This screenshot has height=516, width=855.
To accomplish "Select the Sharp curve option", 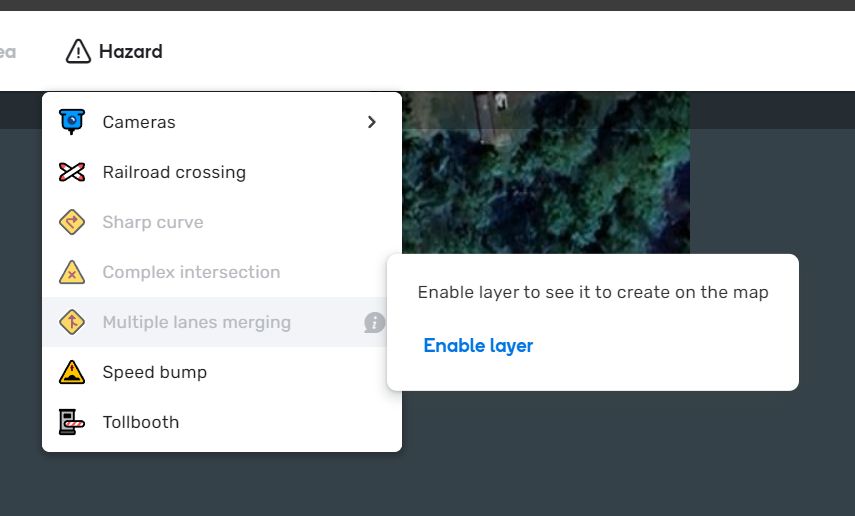I will (153, 222).
